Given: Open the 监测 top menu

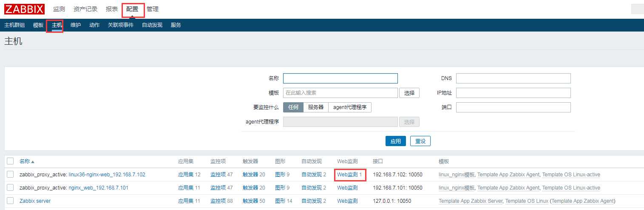Looking at the screenshot, I should coord(59,9).
